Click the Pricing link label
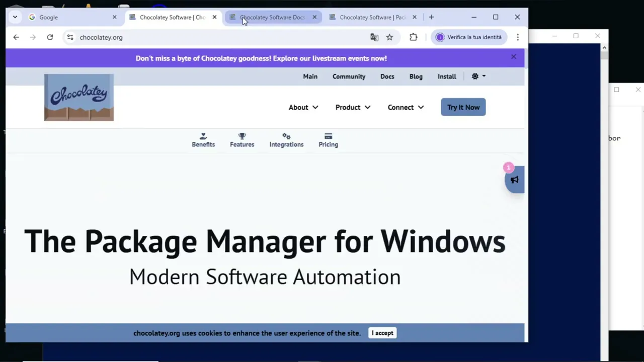The height and width of the screenshot is (362, 644). pos(328,144)
